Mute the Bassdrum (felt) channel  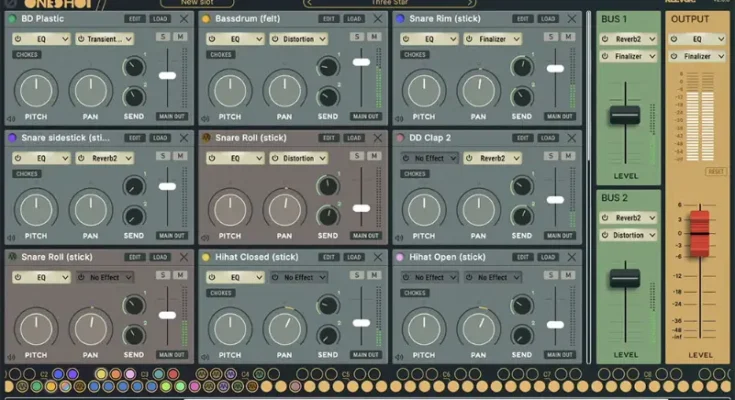[x=374, y=38]
